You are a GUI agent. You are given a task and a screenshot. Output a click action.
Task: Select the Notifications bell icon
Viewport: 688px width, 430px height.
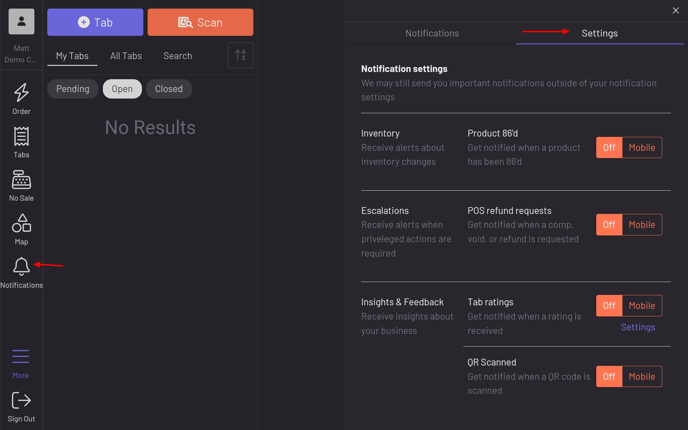click(21, 267)
